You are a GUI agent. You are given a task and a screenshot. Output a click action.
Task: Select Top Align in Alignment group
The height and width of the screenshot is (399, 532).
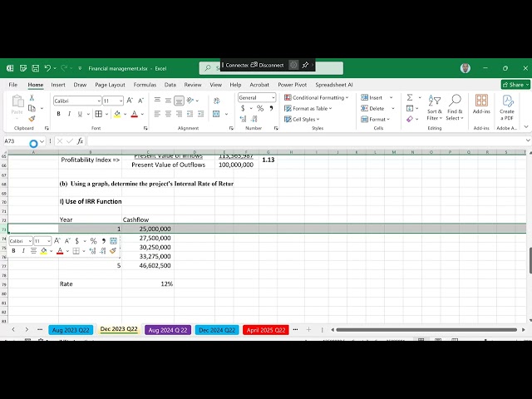pos(157,100)
